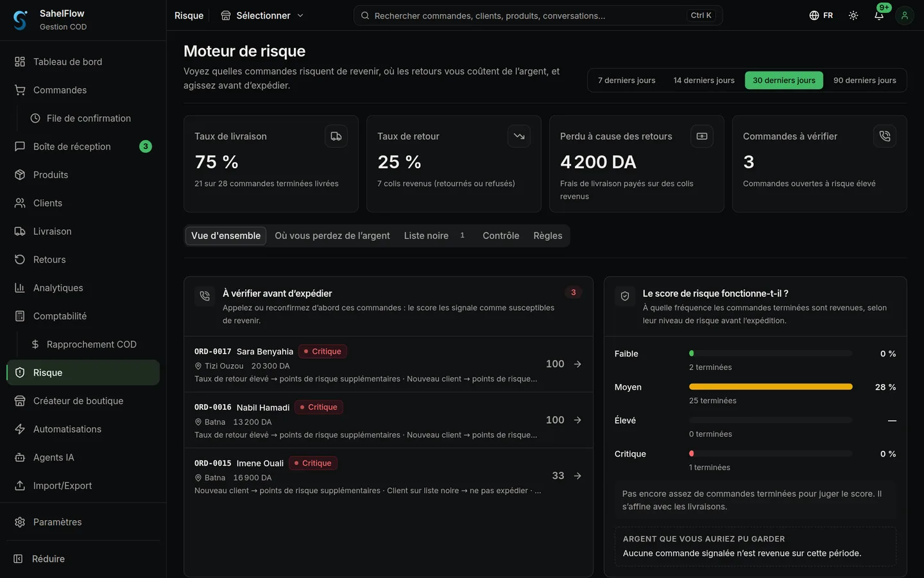Viewport: 924px width, 578px height.
Task: Click the truck icon on Taux de livraison card
Action: pos(336,136)
